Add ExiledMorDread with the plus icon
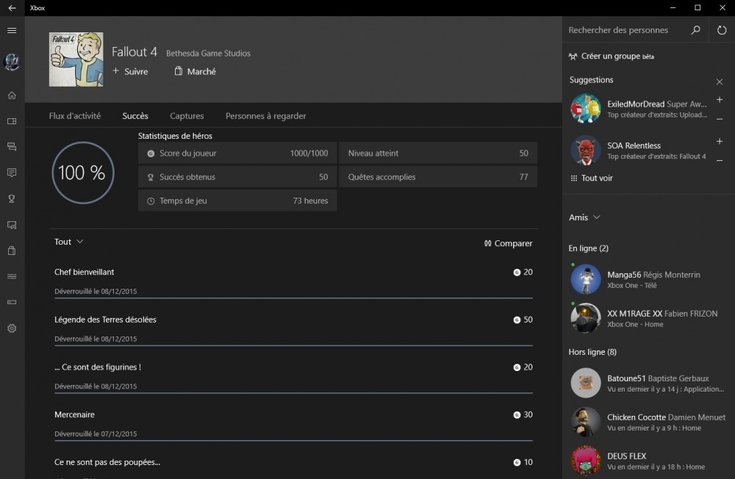Image resolution: width=735 pixels, height=479 pixels. (x=720, y=100)
